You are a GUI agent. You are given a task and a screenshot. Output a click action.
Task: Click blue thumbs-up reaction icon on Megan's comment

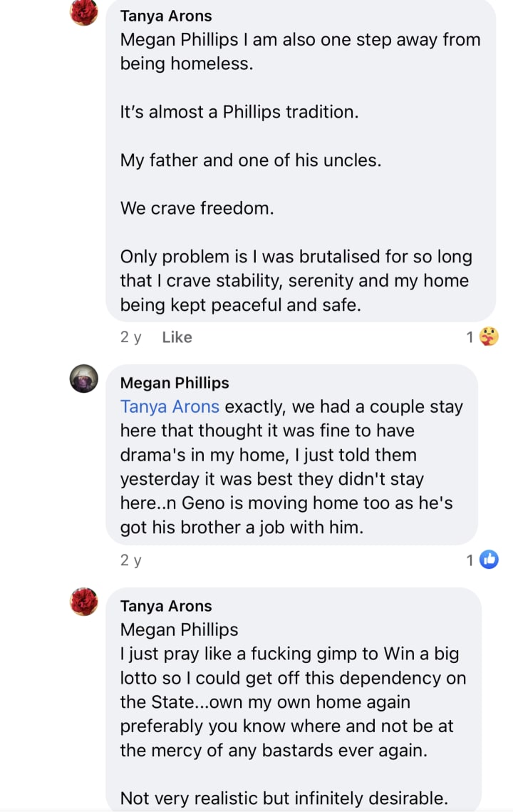tap(489, 560)
